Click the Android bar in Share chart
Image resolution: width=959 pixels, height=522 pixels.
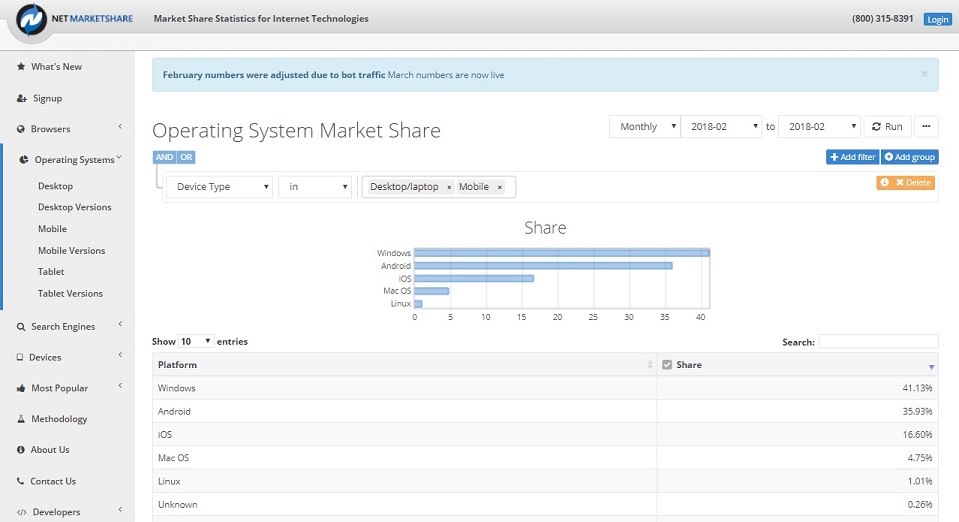coord(543,266)
